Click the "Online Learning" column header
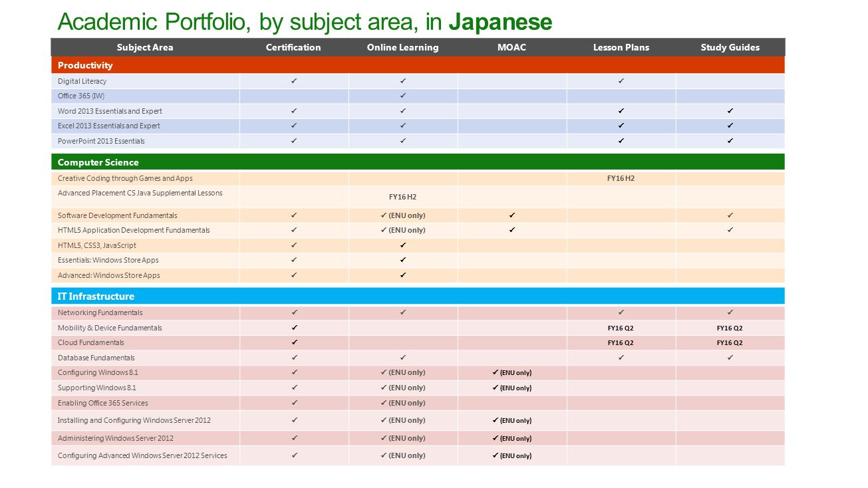This screenshot has height=488, width=868. [402, 47]
